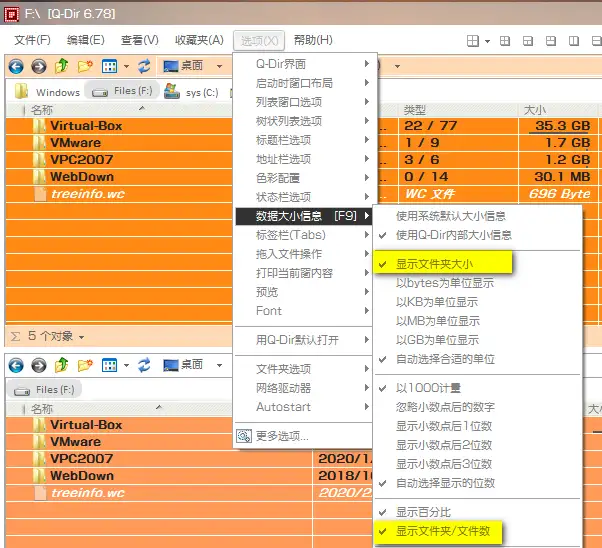Click the sigma icon in the status bar
Image resolution: width=602 pixels, height=548 pixels.
tap(15, 337)
